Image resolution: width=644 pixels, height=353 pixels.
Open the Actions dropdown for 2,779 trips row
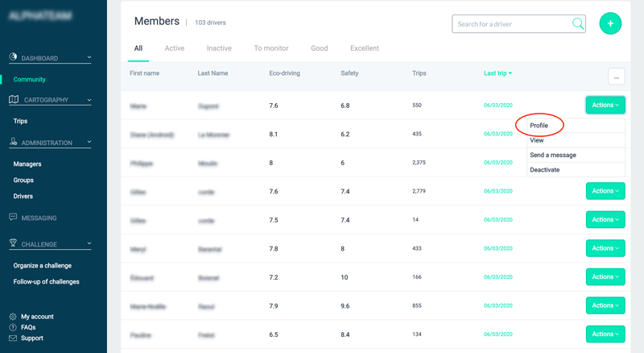click(605, 191)
